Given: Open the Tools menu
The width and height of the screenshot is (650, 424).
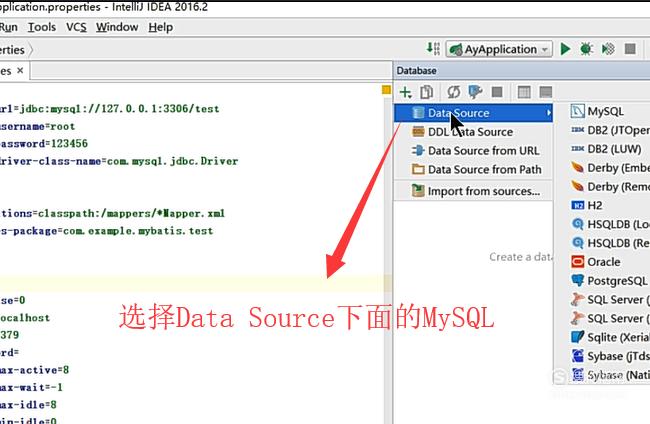Looking at the screenshot, I should coord(41,27).
